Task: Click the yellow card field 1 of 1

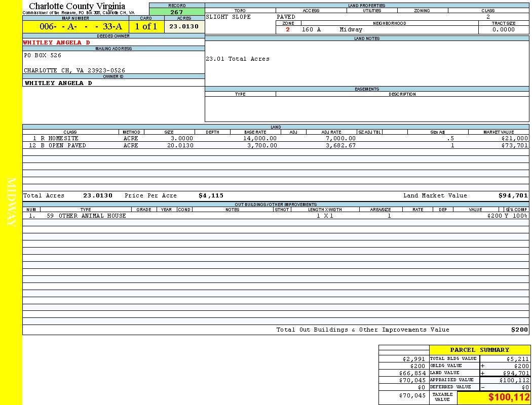Action: coord(146,27)
